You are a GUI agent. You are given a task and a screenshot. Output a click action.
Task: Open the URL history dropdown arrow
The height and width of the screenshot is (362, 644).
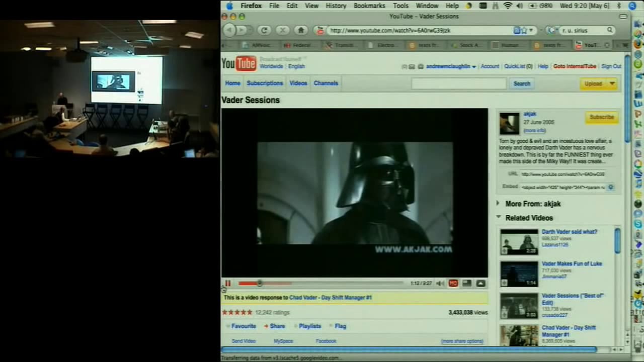pos(531,30)
